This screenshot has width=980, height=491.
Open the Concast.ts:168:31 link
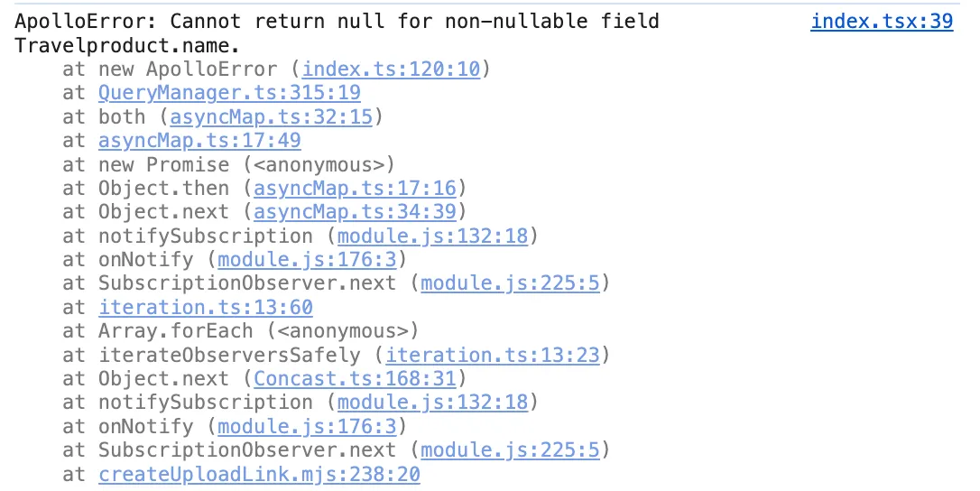coord(355,378)
